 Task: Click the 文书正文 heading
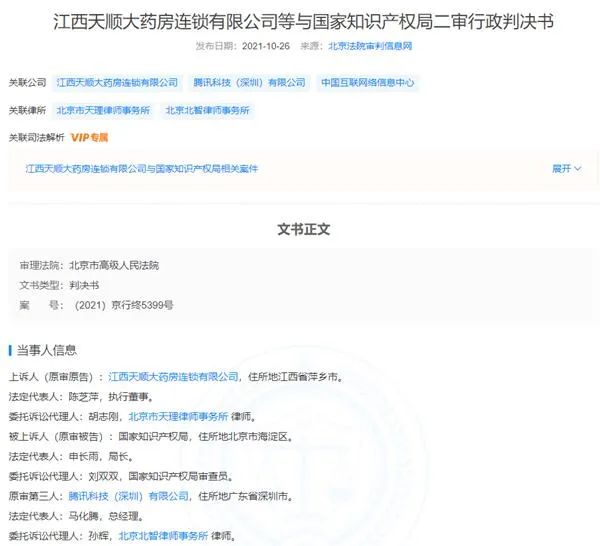coord(303,229)
